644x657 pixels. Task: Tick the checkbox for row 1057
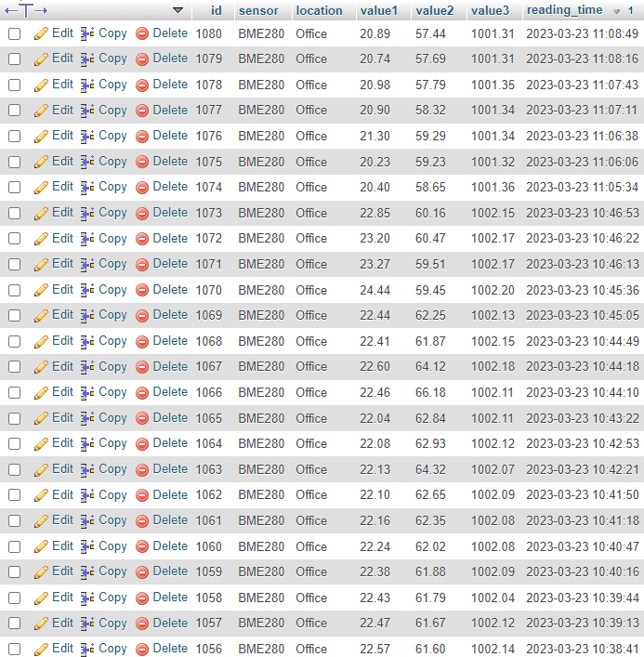[x=14, y=624]
